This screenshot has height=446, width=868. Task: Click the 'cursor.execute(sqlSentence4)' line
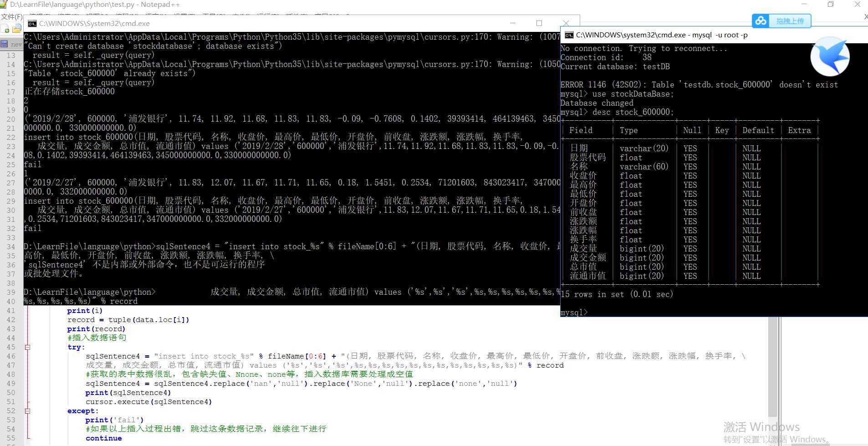click(x=149, y=402)
